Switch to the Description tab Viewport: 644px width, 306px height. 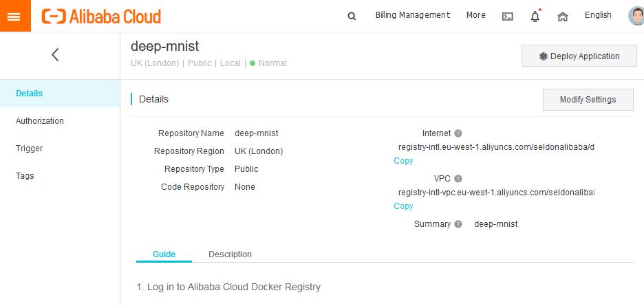pyautogui.click(x=230, y=254)
